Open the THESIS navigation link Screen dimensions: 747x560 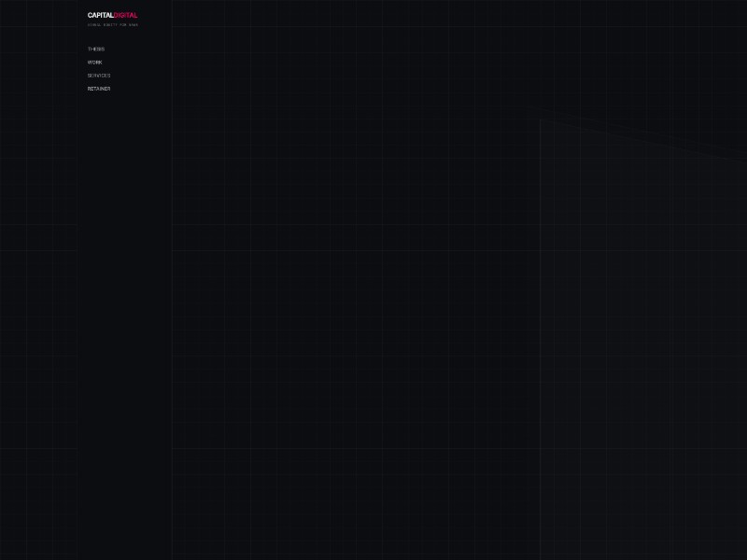click(x=96, y=49)
